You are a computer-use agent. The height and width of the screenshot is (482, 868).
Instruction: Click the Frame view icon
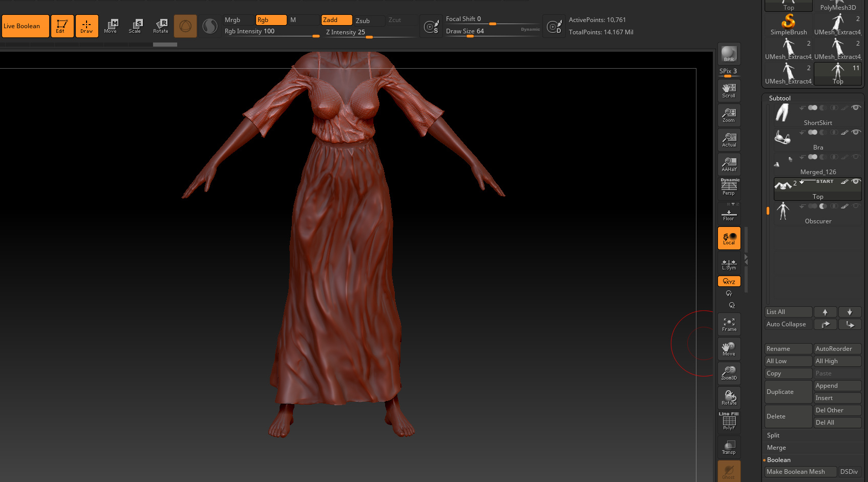[x=729, y=324]
